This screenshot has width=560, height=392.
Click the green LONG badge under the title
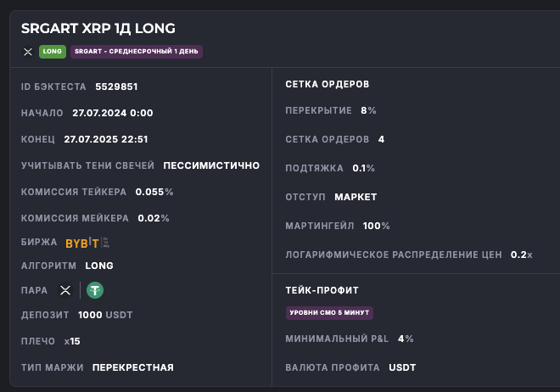[53, 52]
